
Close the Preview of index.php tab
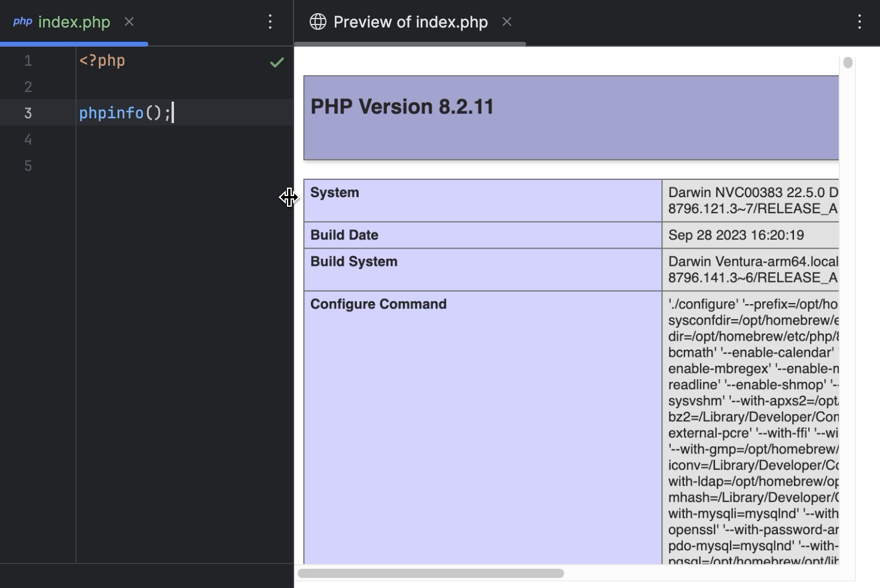(x=507, y=22)
